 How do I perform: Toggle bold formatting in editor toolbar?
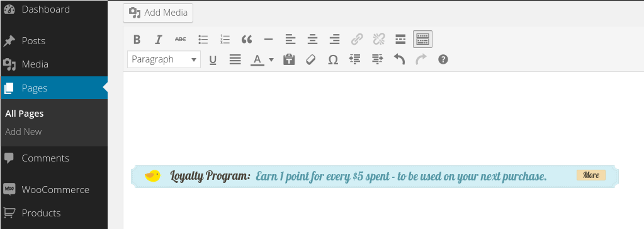(137, 40)
